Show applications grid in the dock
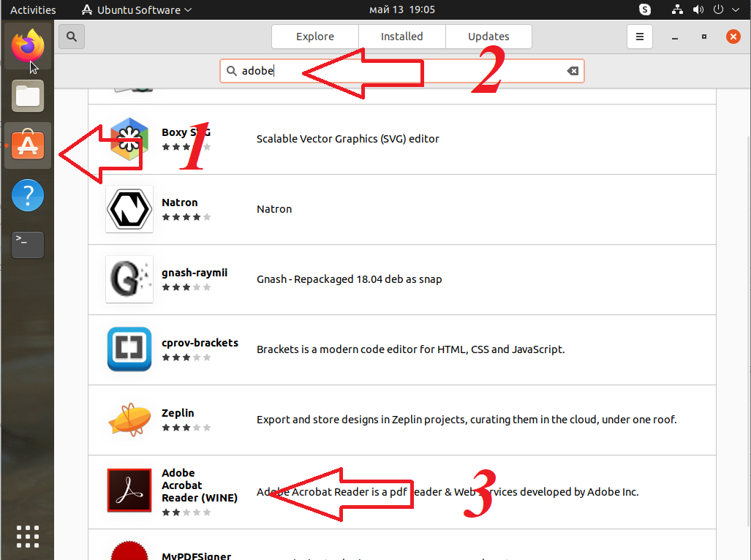This screenshot has width=751, height=560. click(x=28, y=536)
